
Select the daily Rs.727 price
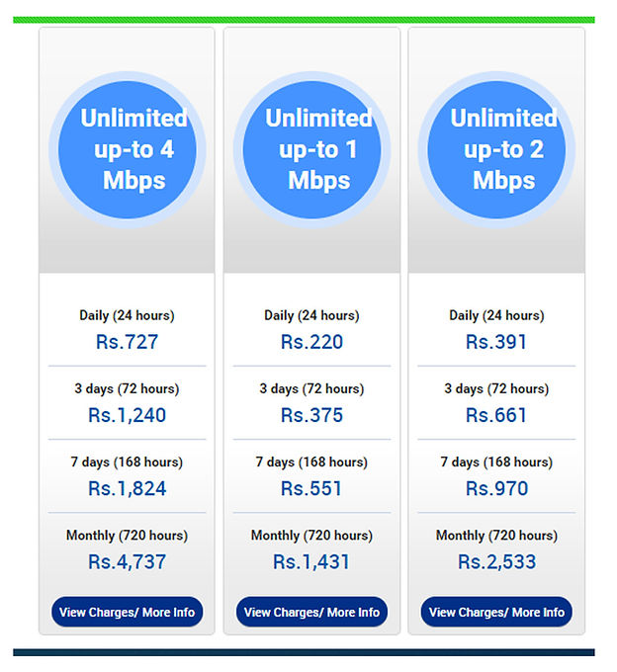coord(127,342)
